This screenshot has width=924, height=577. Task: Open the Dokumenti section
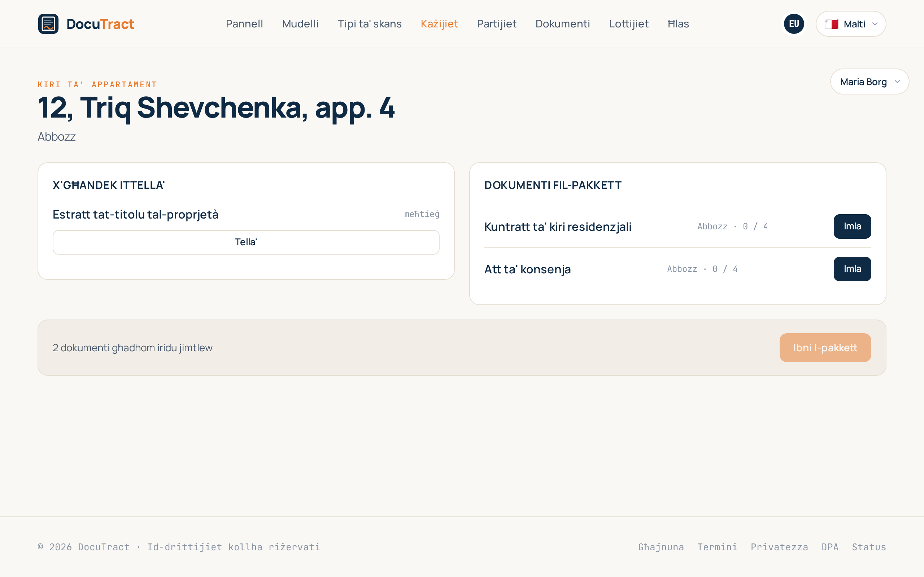[562, 24]
